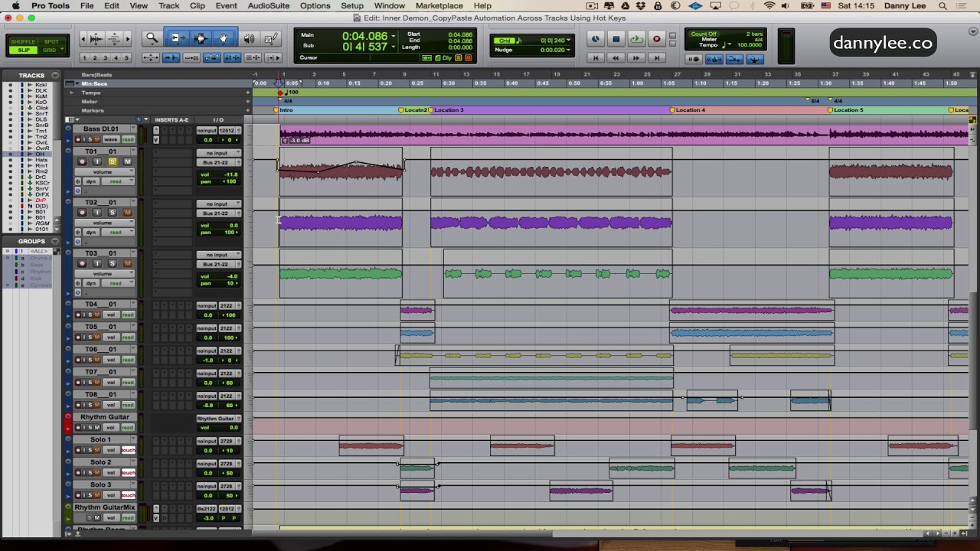Toggle Solo on track T01___01
Screen dimensions: 980x551
113,161
